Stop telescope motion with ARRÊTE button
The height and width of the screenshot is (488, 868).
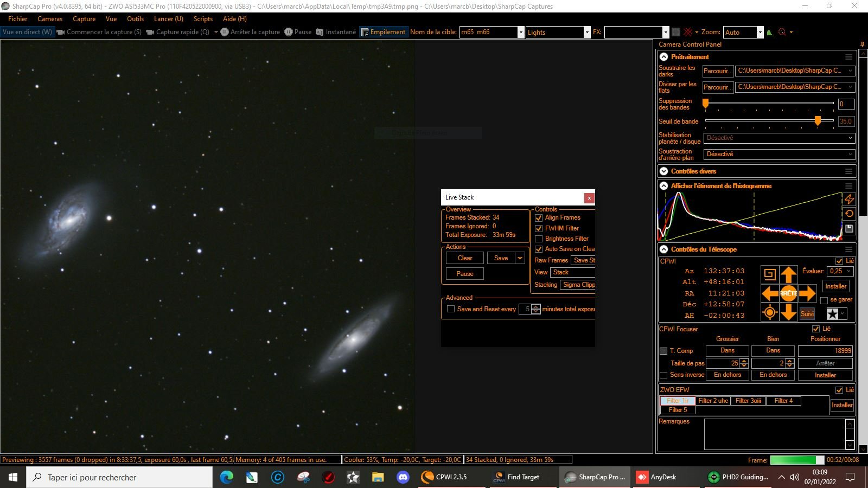(x=788, y=293)
